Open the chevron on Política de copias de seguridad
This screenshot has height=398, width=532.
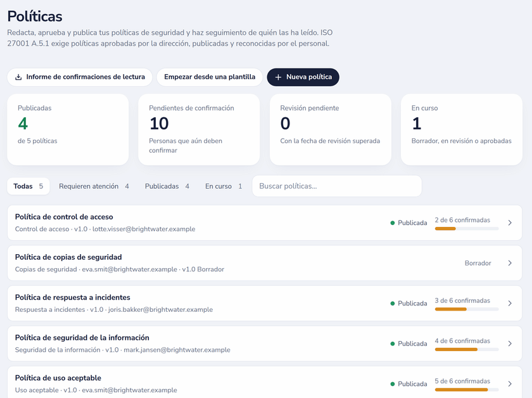pyautogui.click(x=510, y=263)
